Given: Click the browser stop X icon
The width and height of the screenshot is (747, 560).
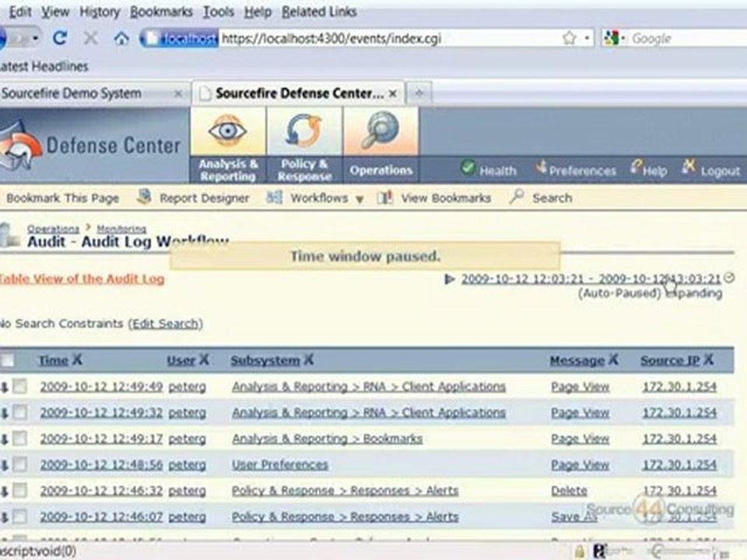Looking at the screenshot, I should coord(90,37).
